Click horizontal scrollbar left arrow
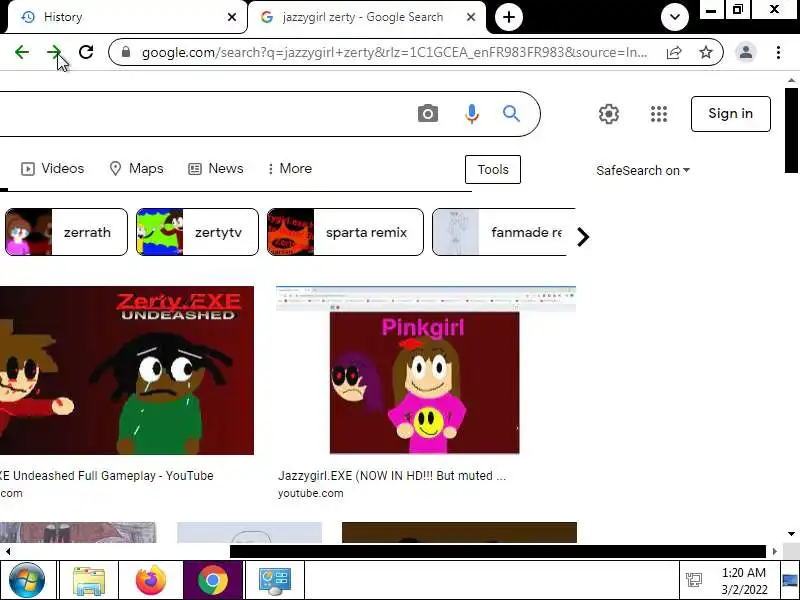This screenshot has height=600, width=800. (8, 552)
